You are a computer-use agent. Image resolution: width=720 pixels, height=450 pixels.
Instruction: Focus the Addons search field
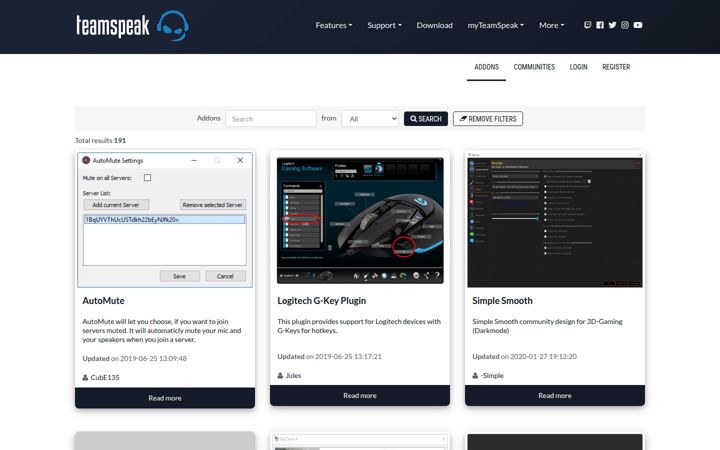click(271, 118)
